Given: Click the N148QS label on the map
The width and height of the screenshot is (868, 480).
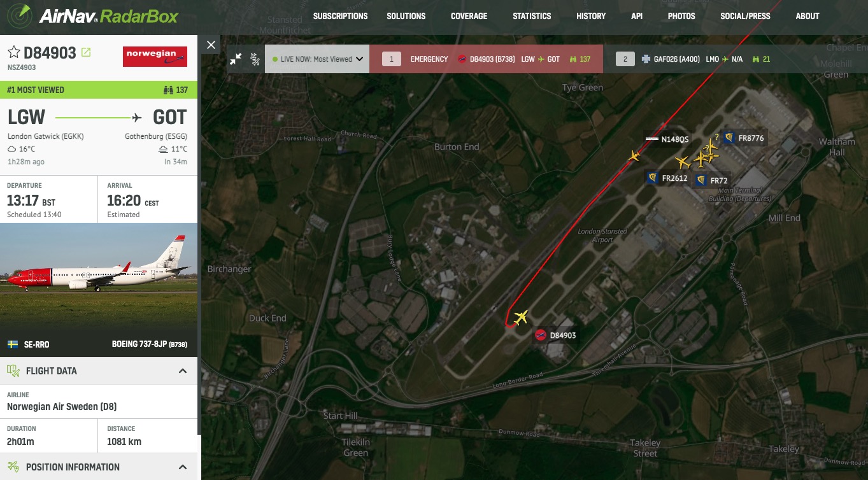Looking at the screenshot, I should pos(675,139).
